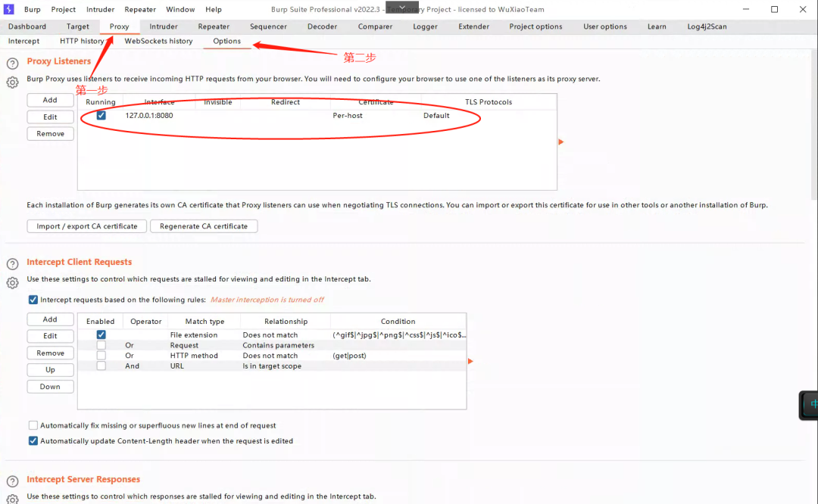
Task: Enable the Request Contains parameters rule
Action: tap(101, 345)
